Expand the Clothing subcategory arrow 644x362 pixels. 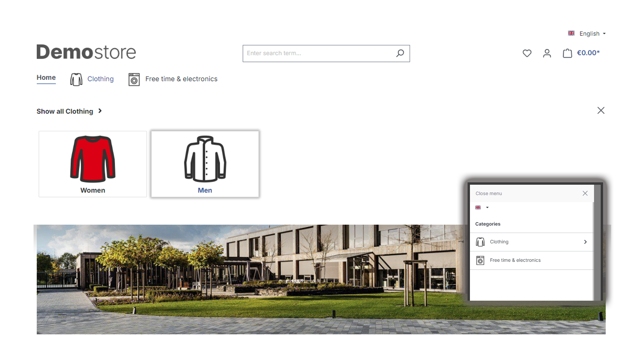tap(586, 242)
